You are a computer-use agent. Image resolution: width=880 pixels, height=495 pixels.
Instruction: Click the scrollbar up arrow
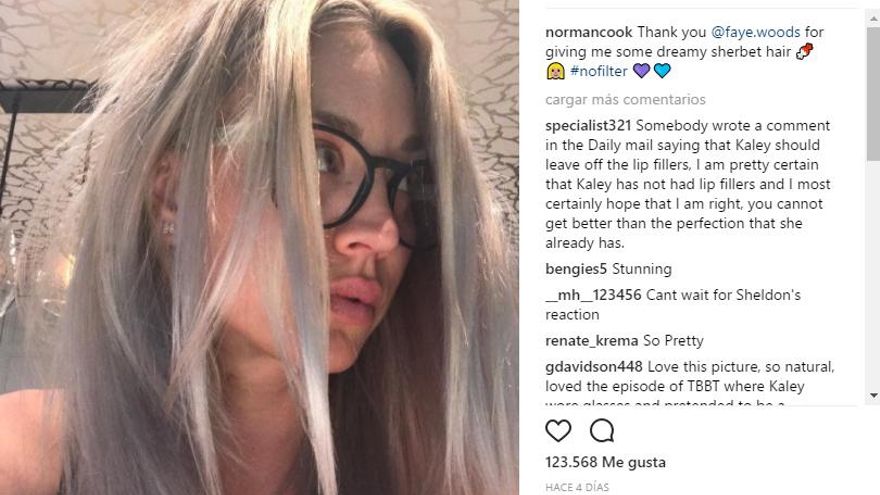click(873, 19)
